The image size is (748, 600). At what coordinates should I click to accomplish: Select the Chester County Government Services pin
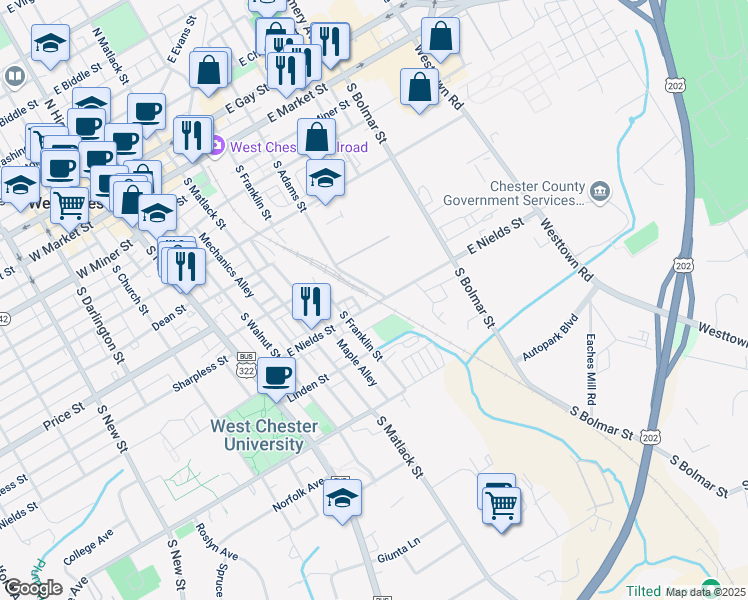click(x=600, y=192)
